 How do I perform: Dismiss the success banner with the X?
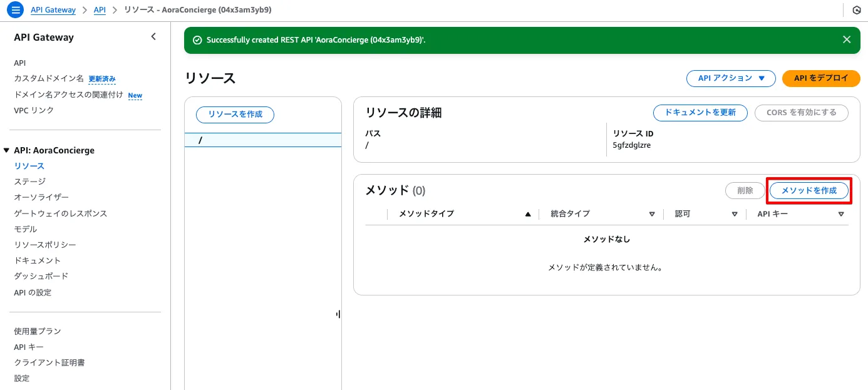[x=847, y=39]
